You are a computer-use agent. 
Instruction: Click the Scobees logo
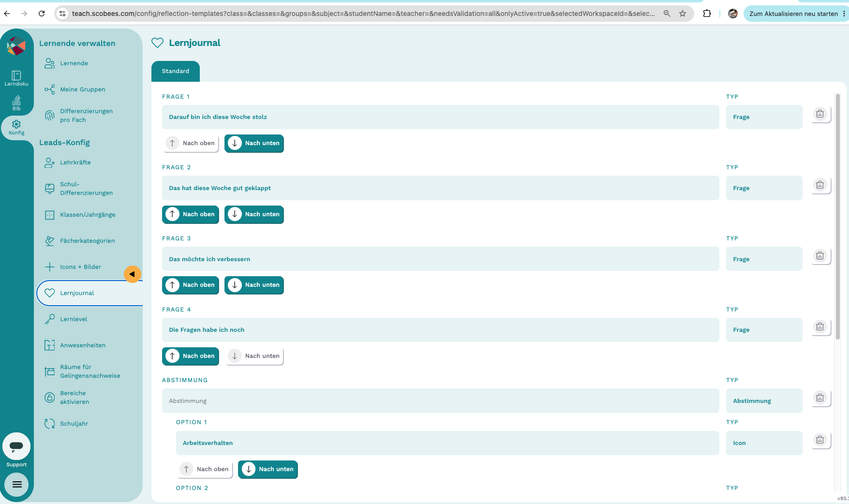pyautogui.click(x=16, y=46)
